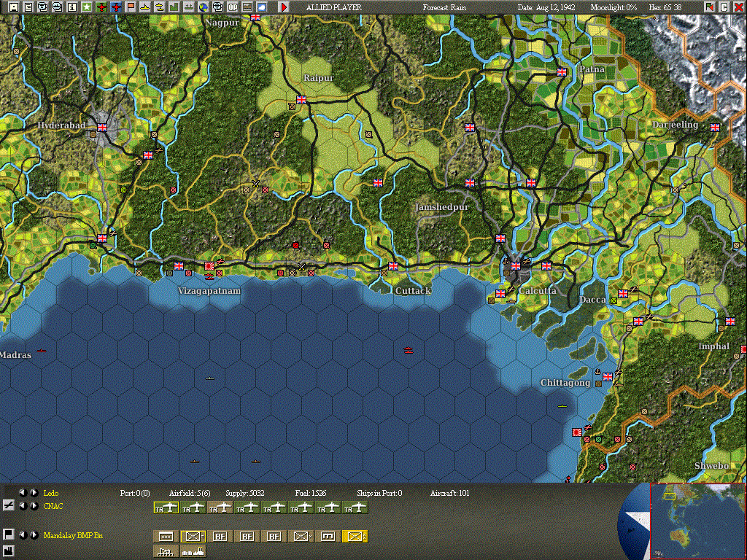The width and height of the screenshot is (747, 560).
Task: Open the OP toolbar button
Action: (x=233, y=7)
